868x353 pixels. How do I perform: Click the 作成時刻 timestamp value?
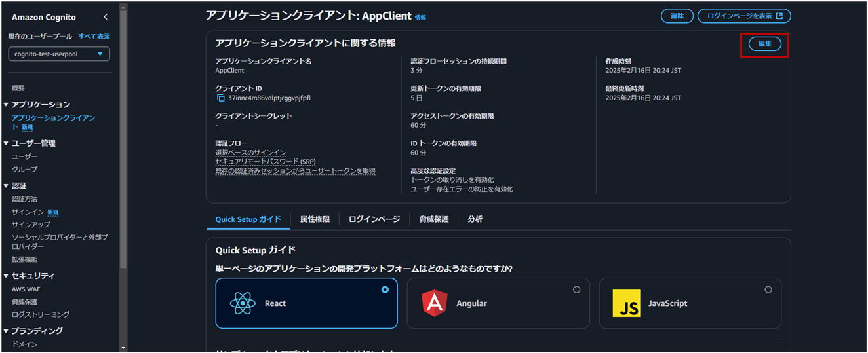click(643, 70)
